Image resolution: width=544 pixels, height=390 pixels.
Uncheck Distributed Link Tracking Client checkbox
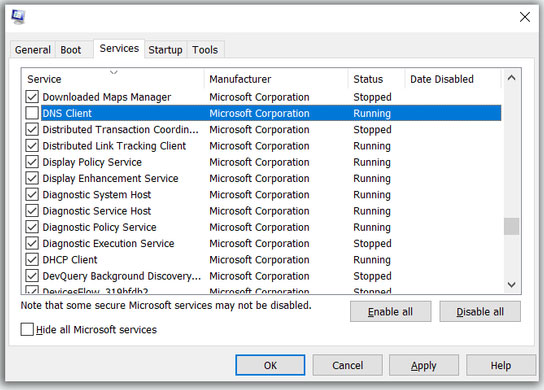[x=32, y=146]
